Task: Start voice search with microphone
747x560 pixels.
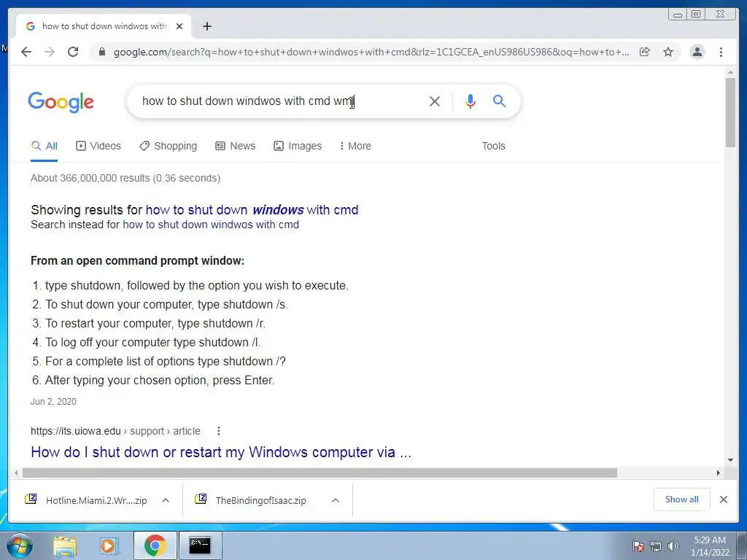Action: point(471,101)
